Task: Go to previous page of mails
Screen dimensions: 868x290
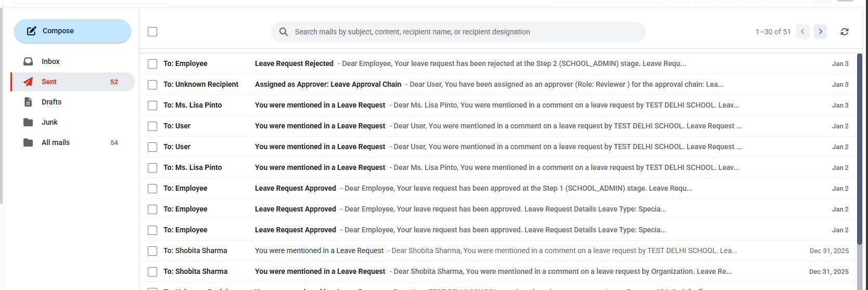Action: [x=803, y=32]
